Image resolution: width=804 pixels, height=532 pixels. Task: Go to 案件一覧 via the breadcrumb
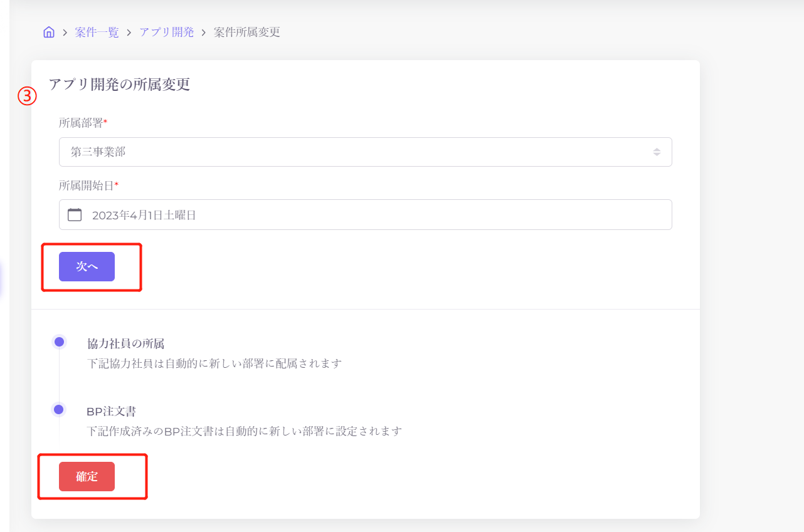(x=97, y=33)
